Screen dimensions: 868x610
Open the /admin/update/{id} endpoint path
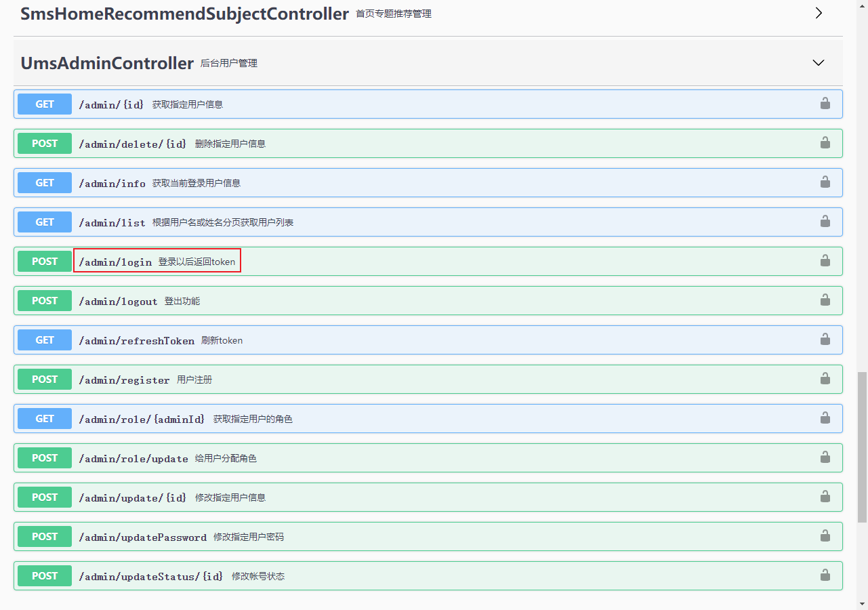coord(133,497)
